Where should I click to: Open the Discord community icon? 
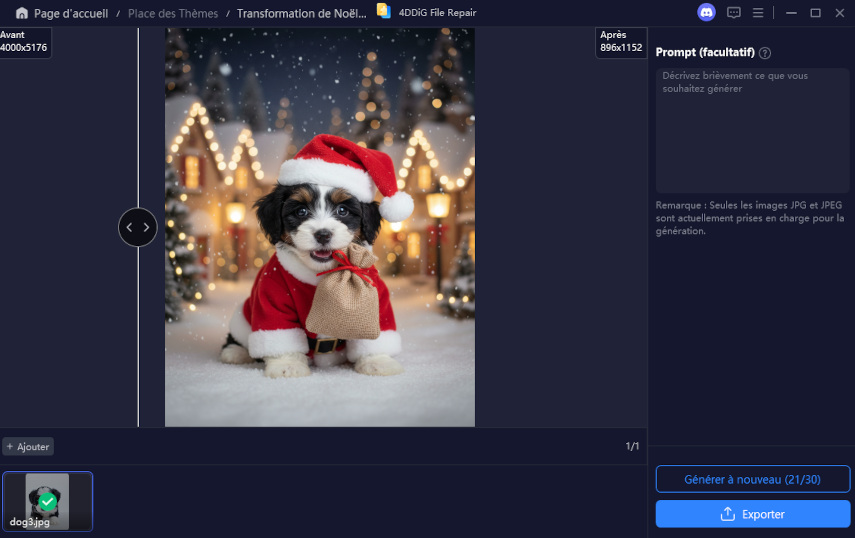706,13
